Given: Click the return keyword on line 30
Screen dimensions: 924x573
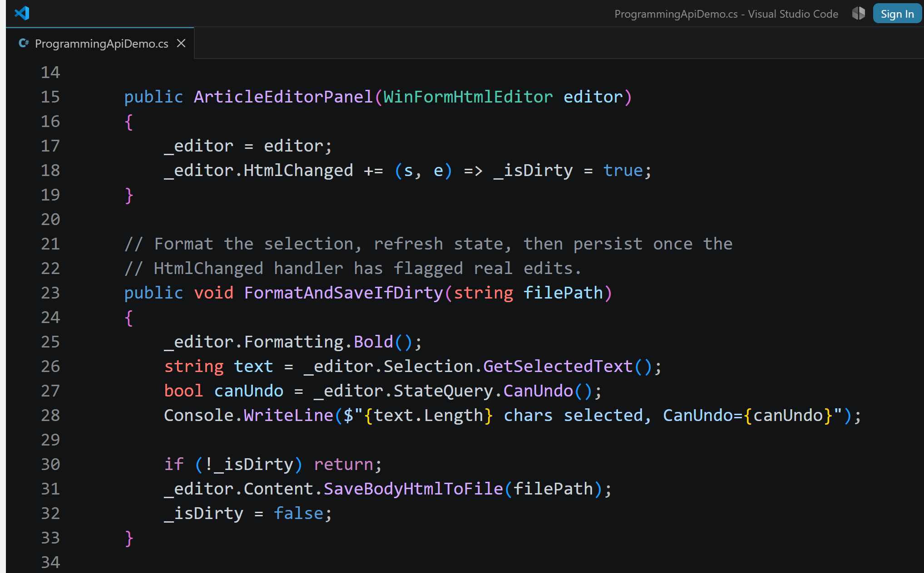Looking at the screenshot, I should [x=343, y=464].
